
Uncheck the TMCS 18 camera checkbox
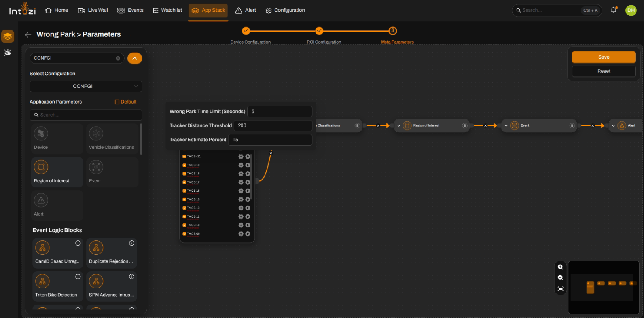click(184, 174)
